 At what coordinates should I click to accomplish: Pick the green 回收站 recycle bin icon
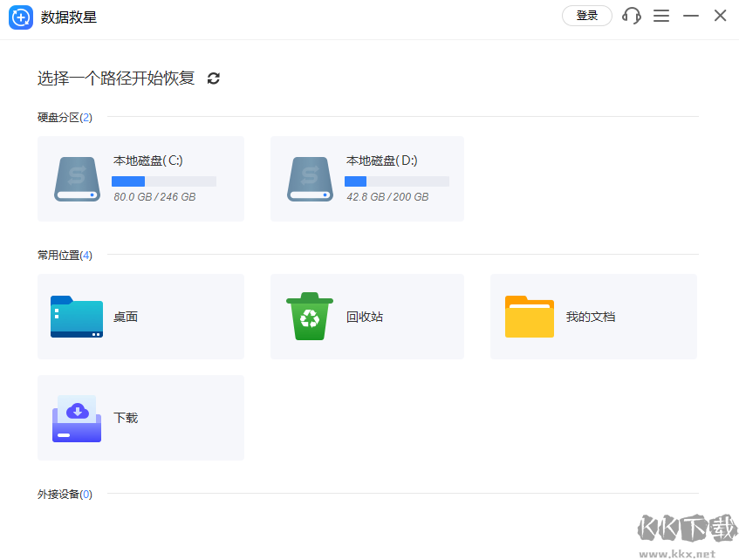coord(310,317)
